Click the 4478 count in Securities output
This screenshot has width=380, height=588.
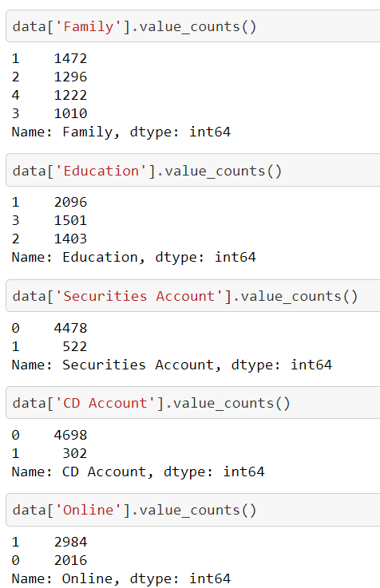coord(70,328)
